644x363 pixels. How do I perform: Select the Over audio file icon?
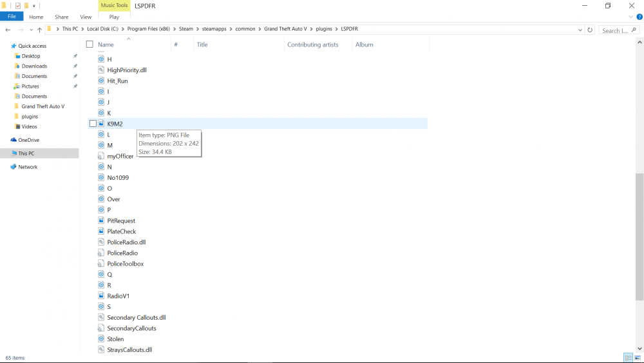(x=101, y=199)
